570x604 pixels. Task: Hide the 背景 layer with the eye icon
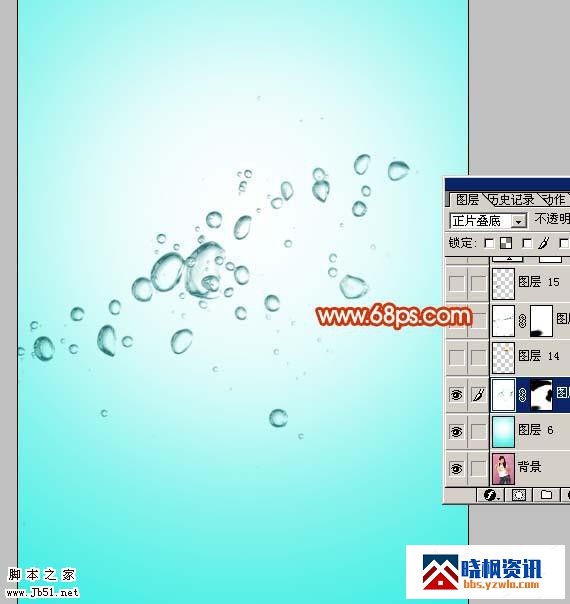456,468
